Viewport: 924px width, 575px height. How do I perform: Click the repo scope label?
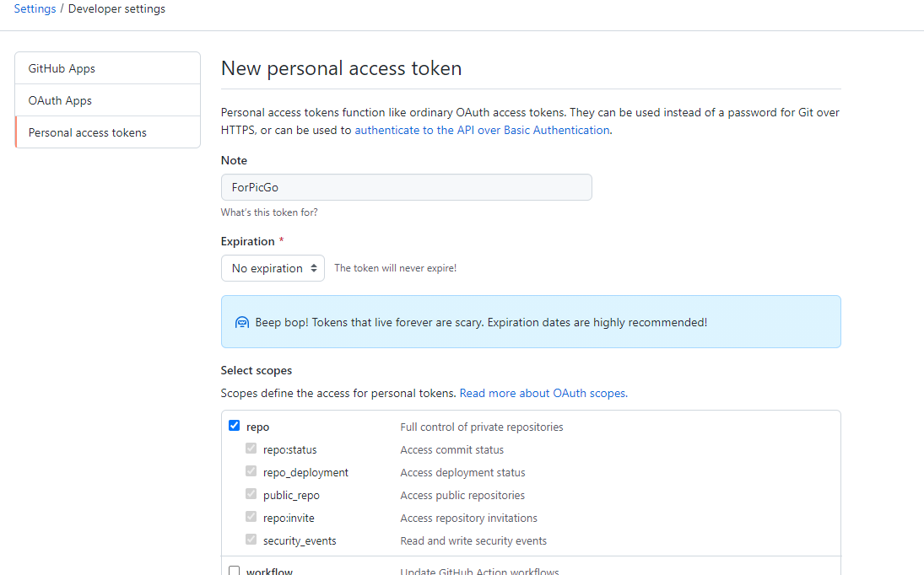coord(257,427)
